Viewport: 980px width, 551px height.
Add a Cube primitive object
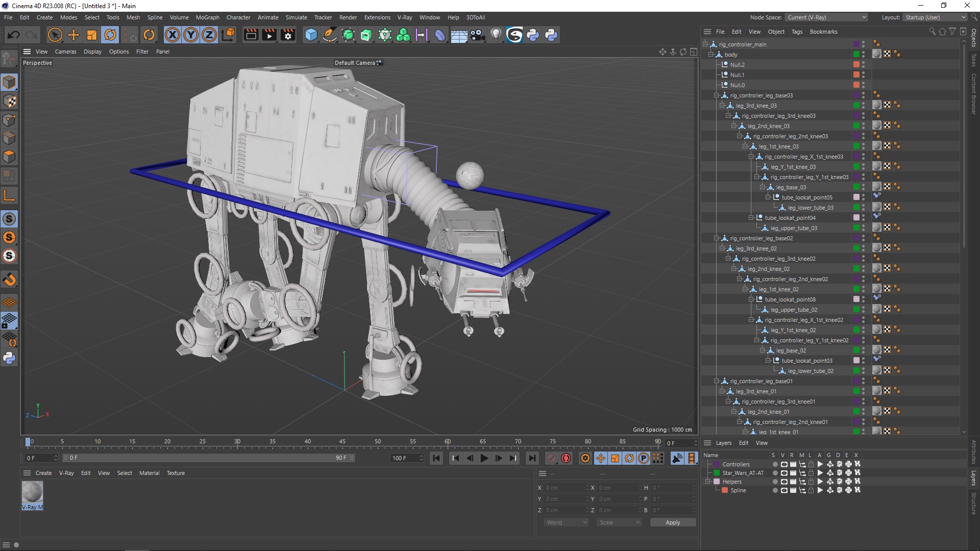[311, 35]
